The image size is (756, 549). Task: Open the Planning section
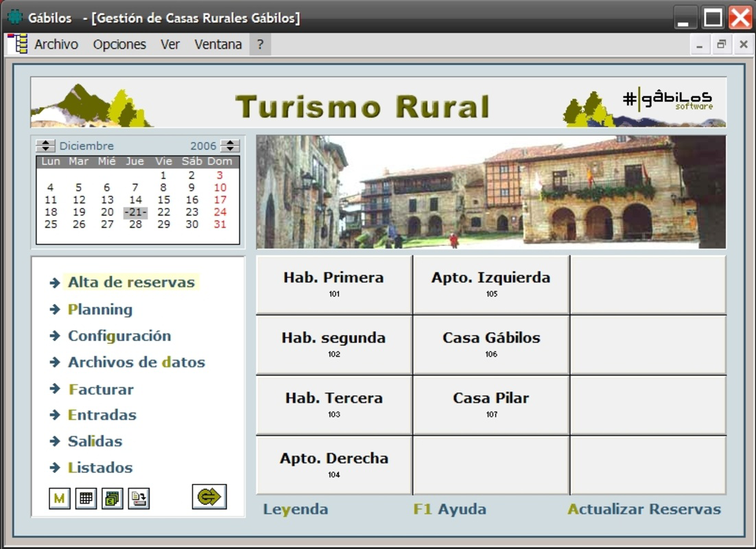coord(99,309)
